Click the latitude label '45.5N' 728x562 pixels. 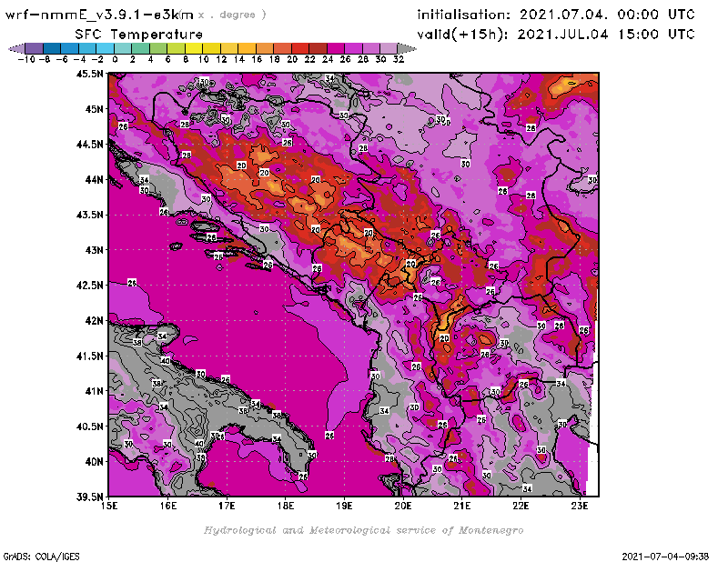(x=90, y=74)
